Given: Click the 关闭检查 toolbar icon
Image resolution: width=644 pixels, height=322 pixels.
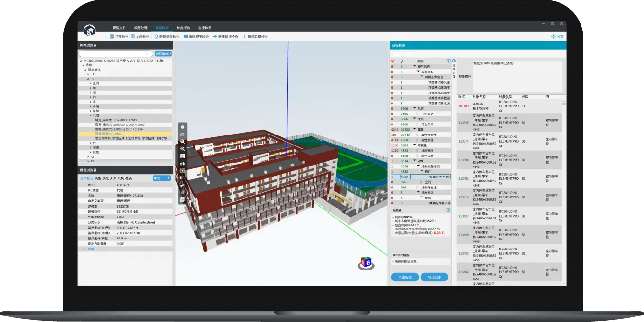Looking at the screenshot, I should coord(133,37).
